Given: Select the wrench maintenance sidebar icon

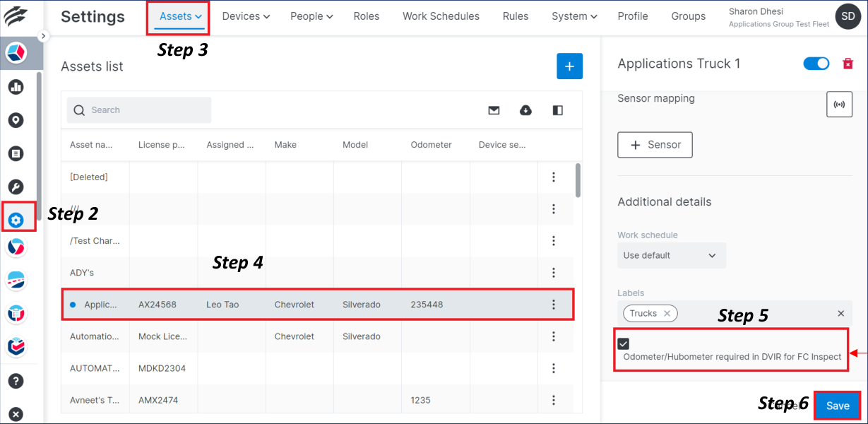Looking at the screenshot, I should tap(16, 187).
